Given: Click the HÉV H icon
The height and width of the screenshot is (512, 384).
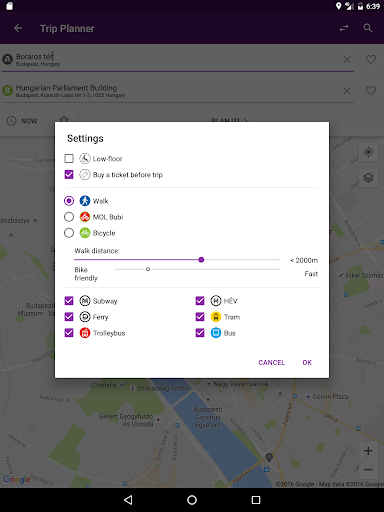Looking at the screenshot, I should [x=216, y=301].
